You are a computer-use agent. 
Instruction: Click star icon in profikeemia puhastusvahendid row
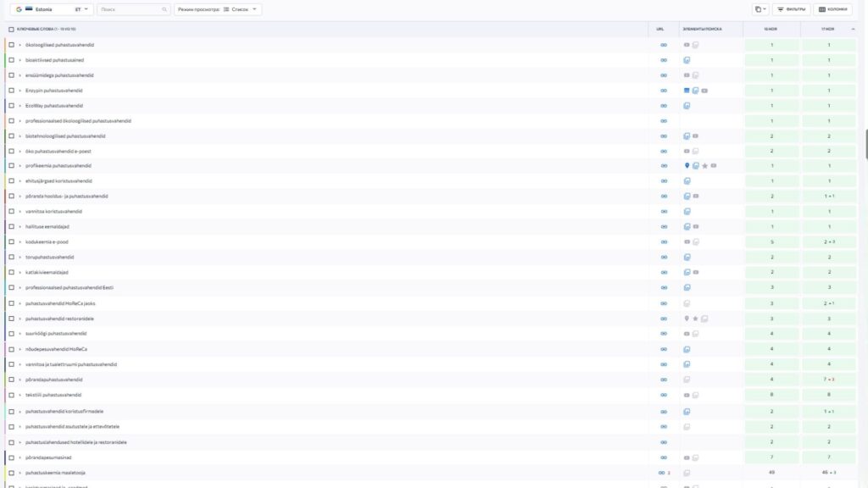tap(704, 166)
